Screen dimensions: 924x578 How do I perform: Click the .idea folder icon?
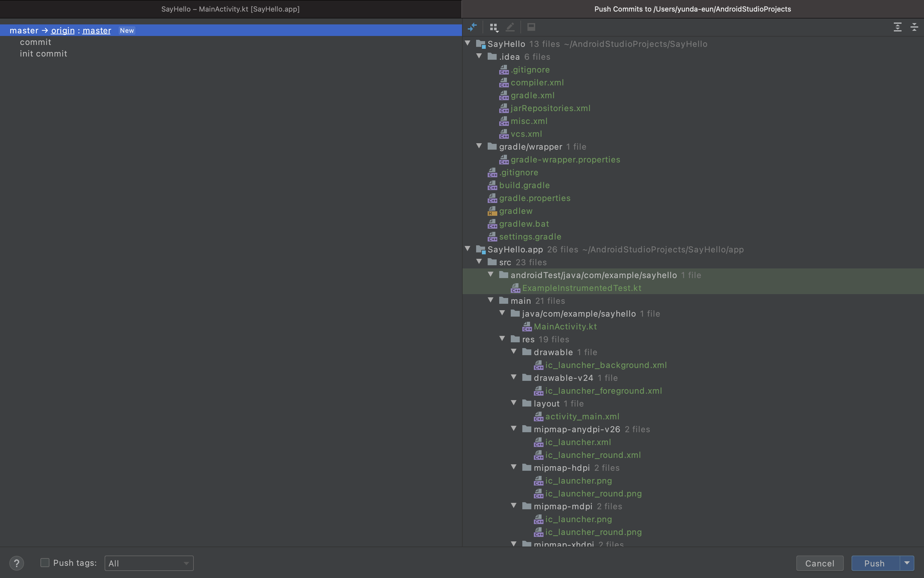[492, 57]
